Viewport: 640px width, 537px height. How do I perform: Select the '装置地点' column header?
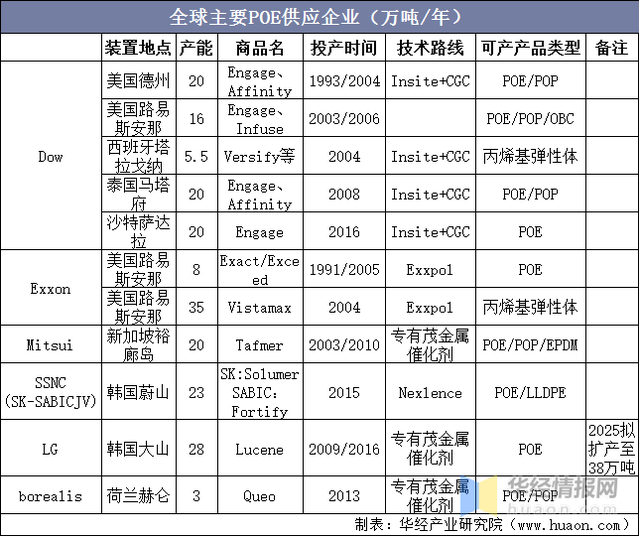coord(138,48)
